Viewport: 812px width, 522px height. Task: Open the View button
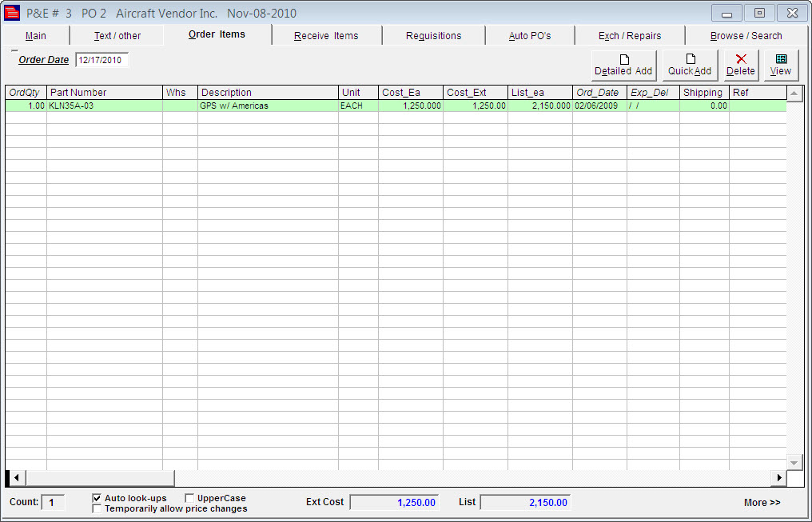(780, 65)
